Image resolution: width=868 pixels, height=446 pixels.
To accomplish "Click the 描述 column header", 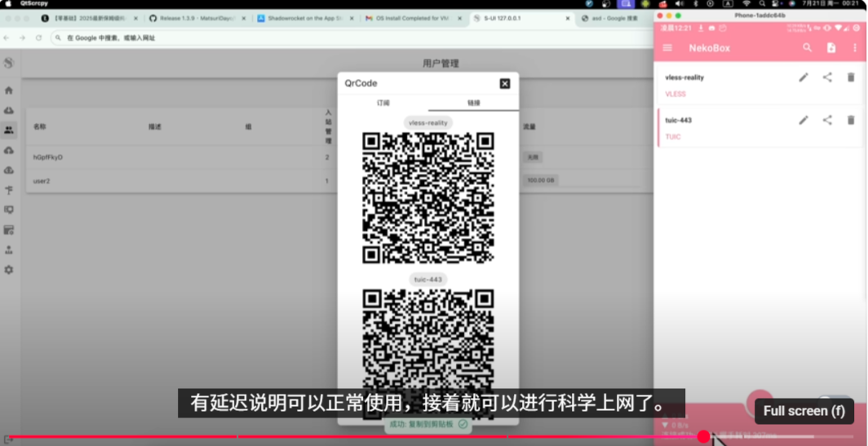I will [x=154, y=126].
